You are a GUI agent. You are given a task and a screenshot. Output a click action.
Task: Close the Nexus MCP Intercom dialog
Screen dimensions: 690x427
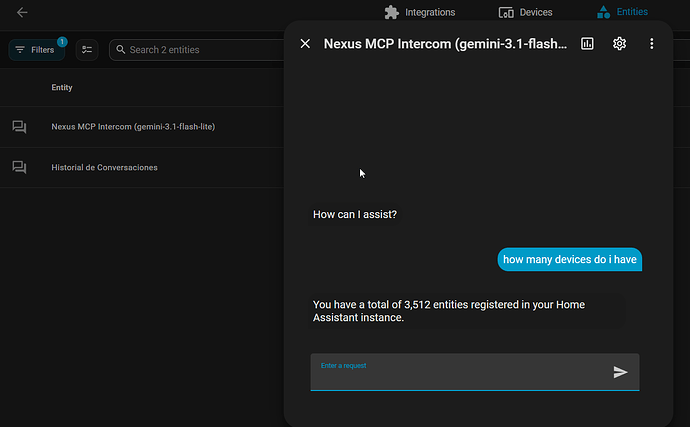[x=305, y=44]
